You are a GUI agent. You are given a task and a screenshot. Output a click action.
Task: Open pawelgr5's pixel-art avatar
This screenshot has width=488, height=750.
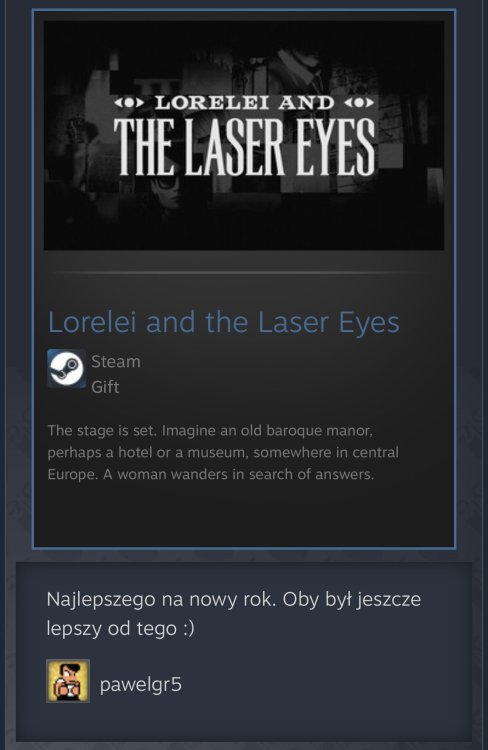pos(68,681)
